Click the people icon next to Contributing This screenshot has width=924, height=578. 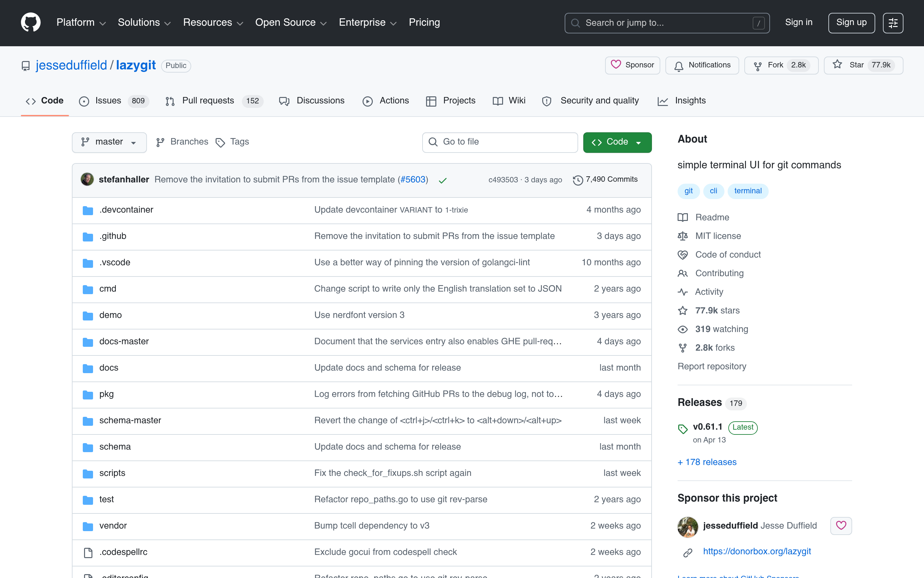click(683, 273)
